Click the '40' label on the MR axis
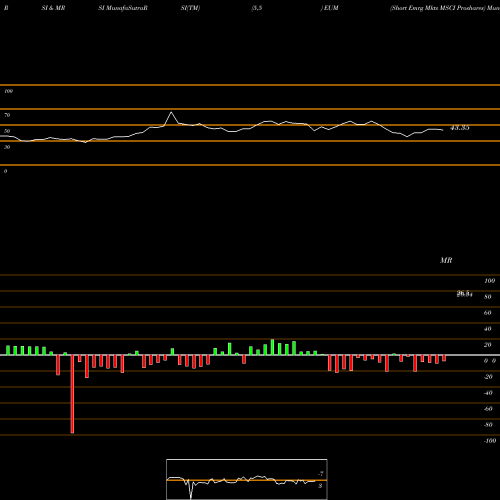This screenshot has height=500, width=500. (x=488, y=329)
